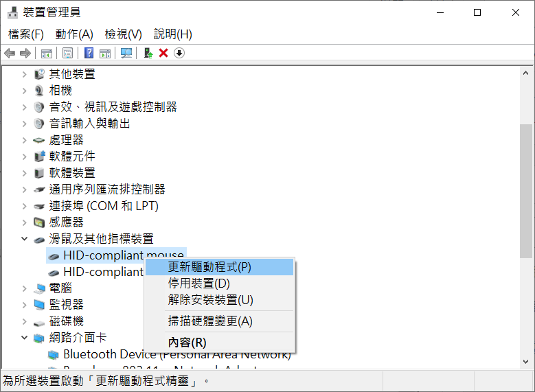535x392 pixels.
Task: Click the scrollbar down arrow
Action: point(525,362)
